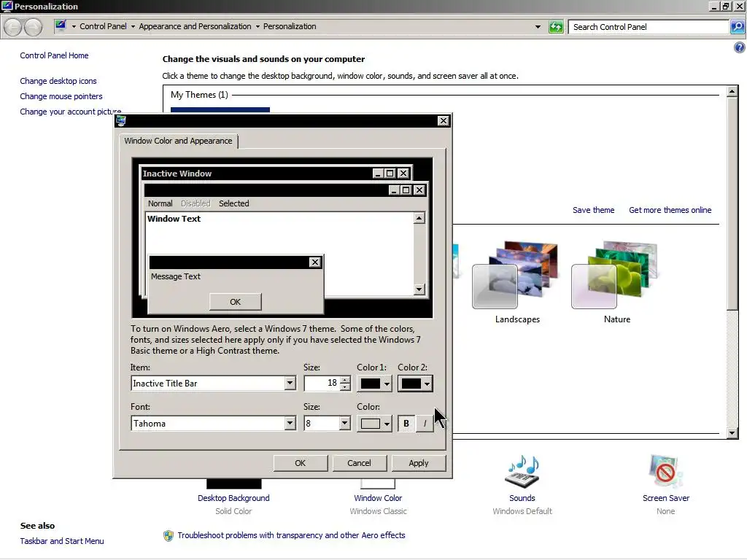747x560 pixels.
Task: Click themes list scroll-up arrow
Action: [x=732, y=91]
